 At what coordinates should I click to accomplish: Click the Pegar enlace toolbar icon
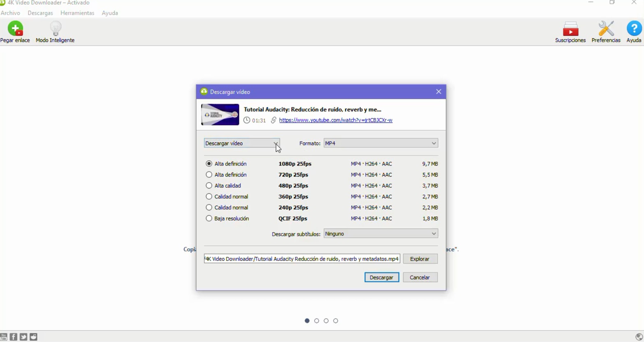click(x=15, y=29)
